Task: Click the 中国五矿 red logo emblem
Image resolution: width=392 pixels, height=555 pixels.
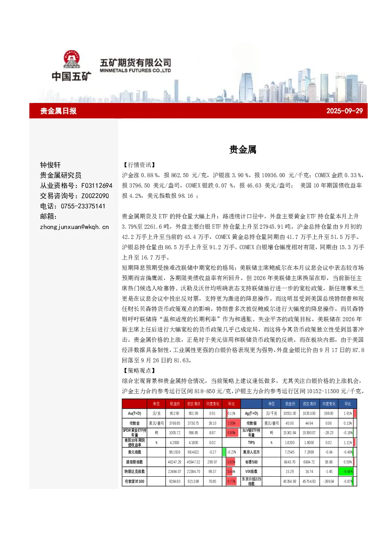Action: point(72,60)
